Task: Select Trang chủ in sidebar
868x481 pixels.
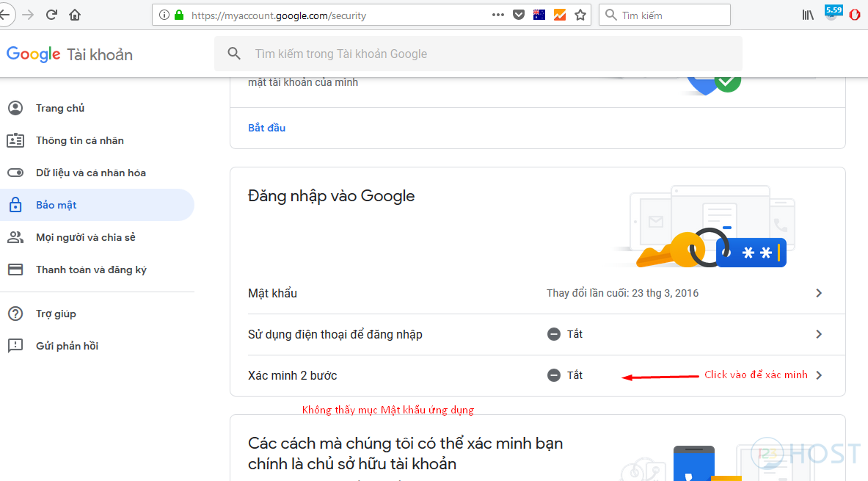Action: pyautogui.click(x=60, y=108)
